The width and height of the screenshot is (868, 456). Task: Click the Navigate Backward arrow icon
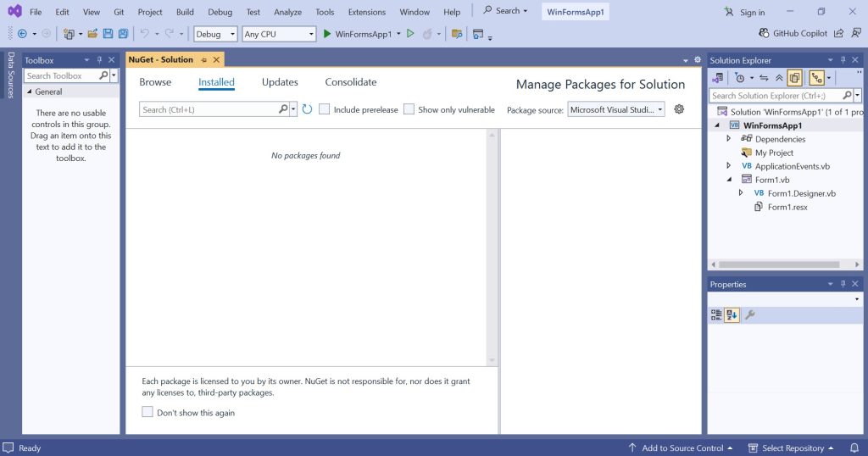coord(22,34)
